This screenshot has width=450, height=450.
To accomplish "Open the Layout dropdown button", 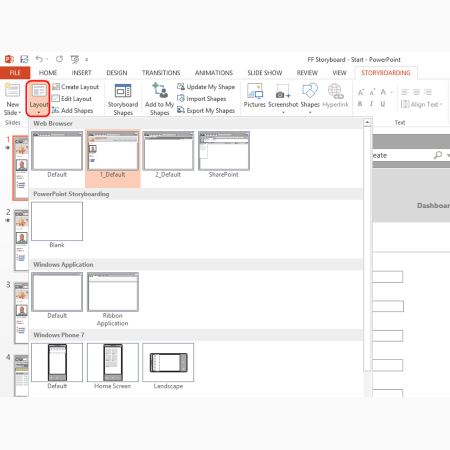I will (39, 99).
